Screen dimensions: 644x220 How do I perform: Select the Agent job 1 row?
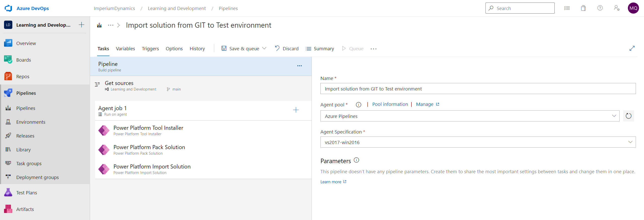[203, 111]
